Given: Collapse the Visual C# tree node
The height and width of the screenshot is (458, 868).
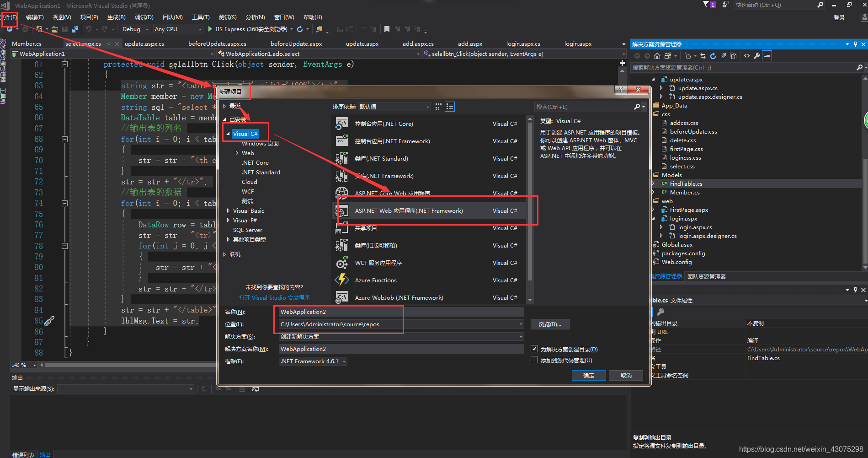Looking at the screenshot, I should click(x=228, y=134).
